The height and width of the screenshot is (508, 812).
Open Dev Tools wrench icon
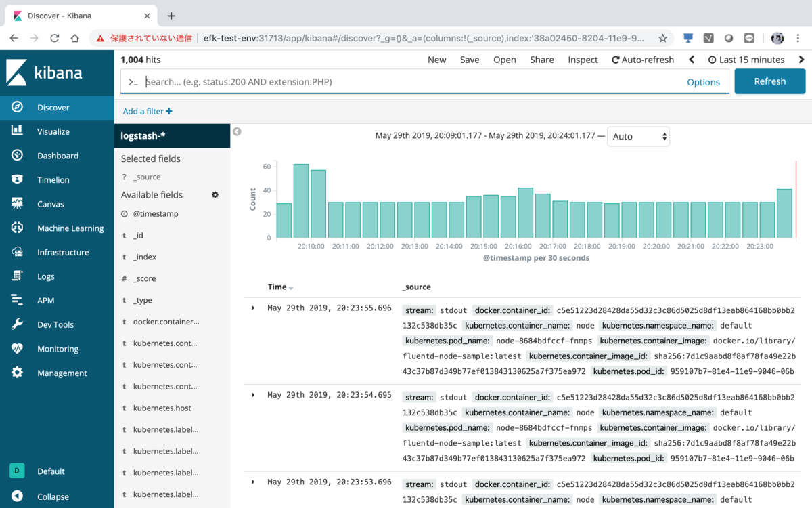[18, 324]
